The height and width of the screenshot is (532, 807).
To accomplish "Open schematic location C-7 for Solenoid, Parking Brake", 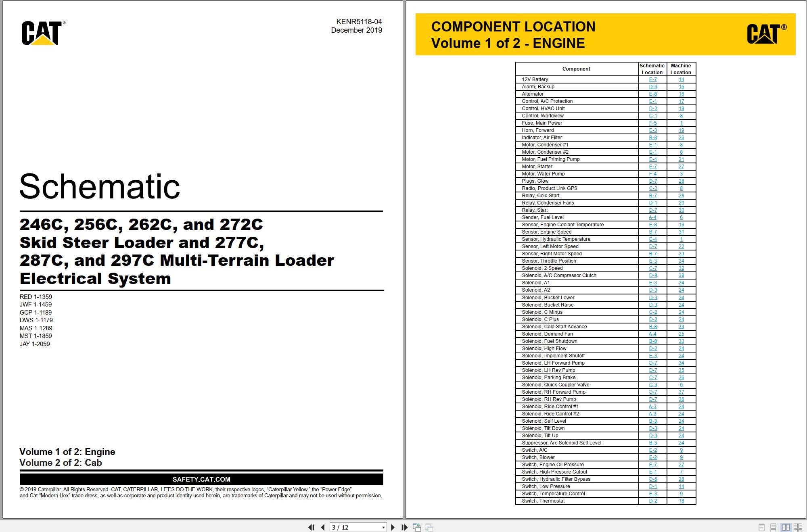I will point(653,378).
